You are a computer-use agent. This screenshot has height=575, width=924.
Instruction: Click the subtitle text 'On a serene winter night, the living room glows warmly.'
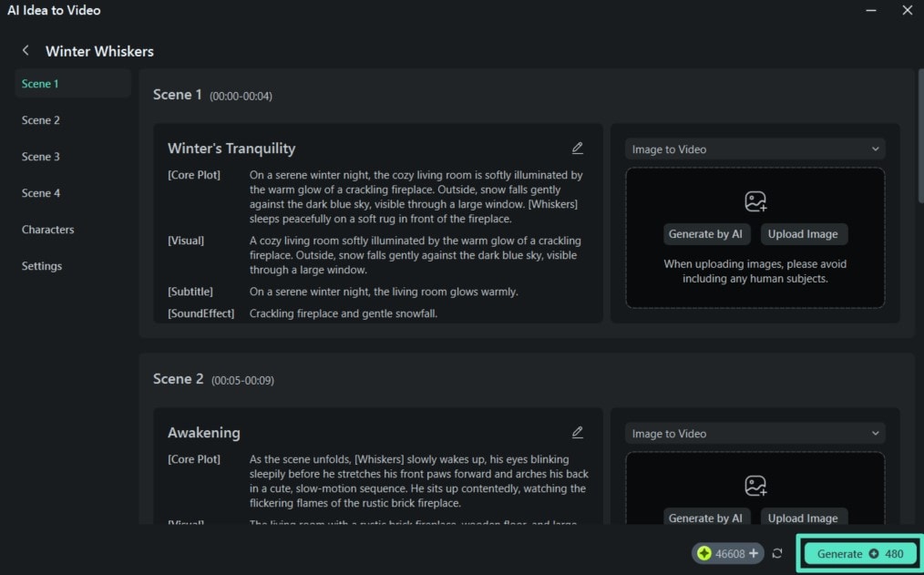coord(384,292)
